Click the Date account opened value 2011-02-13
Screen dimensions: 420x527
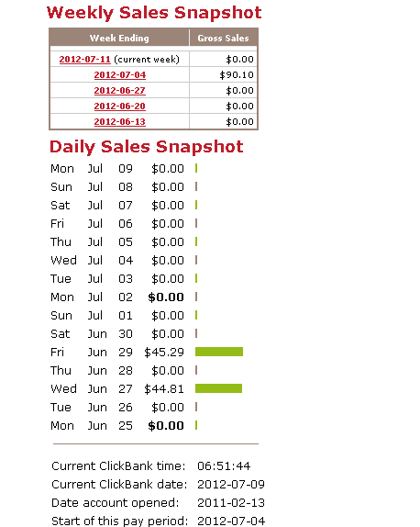click(x=231, y=503)
